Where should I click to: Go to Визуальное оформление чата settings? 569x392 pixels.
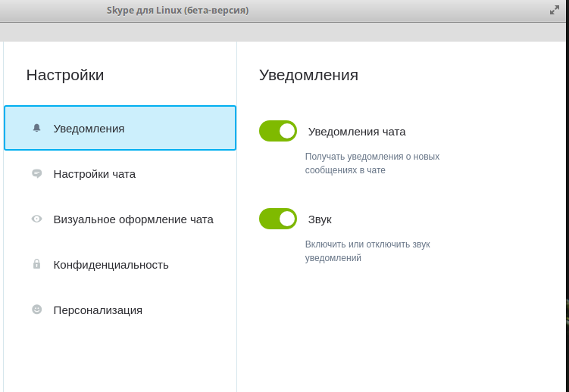[120, 219]
